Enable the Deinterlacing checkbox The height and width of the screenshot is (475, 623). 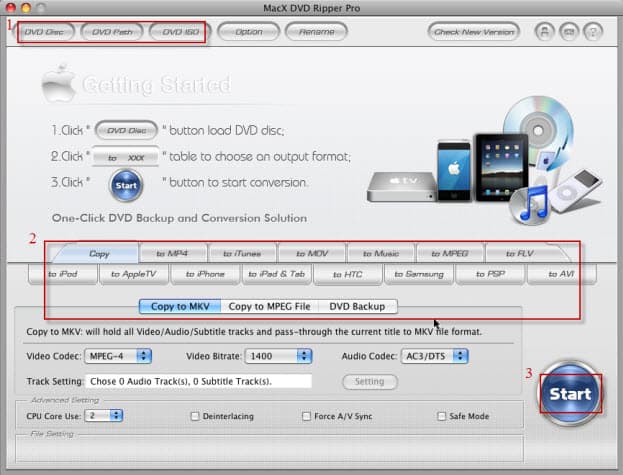195,416
